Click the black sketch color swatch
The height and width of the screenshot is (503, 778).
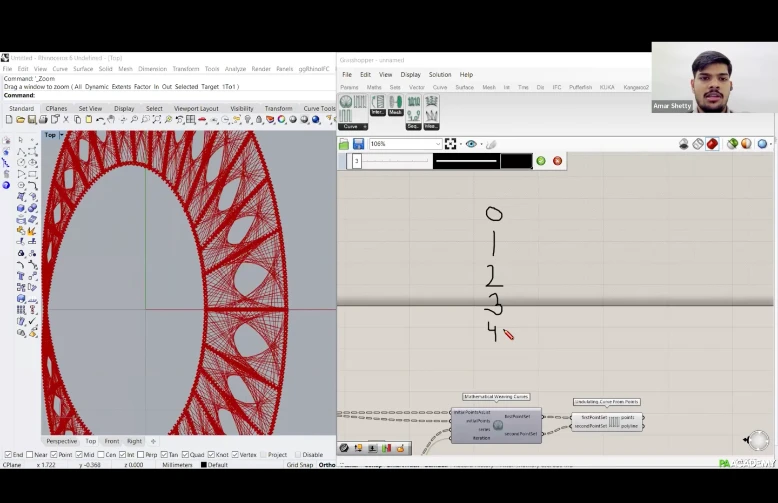click(x=516, y=161)
